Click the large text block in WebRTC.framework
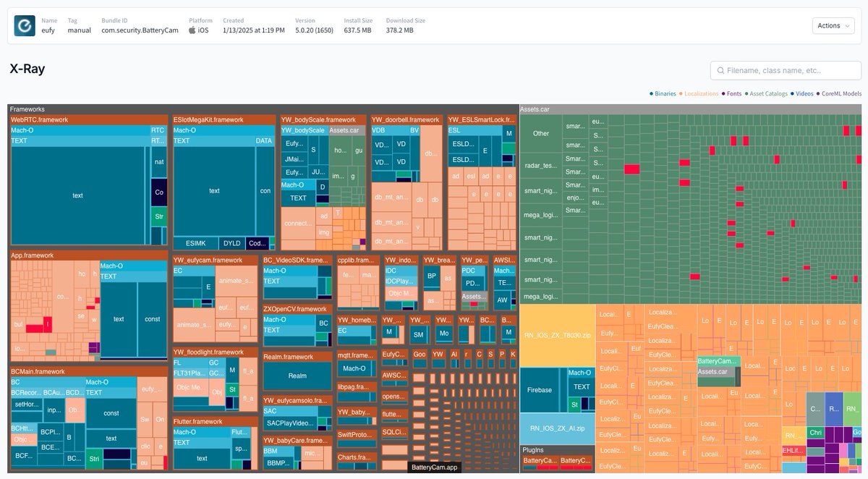The height and width of the screenshot is (479, 868). 78,195
